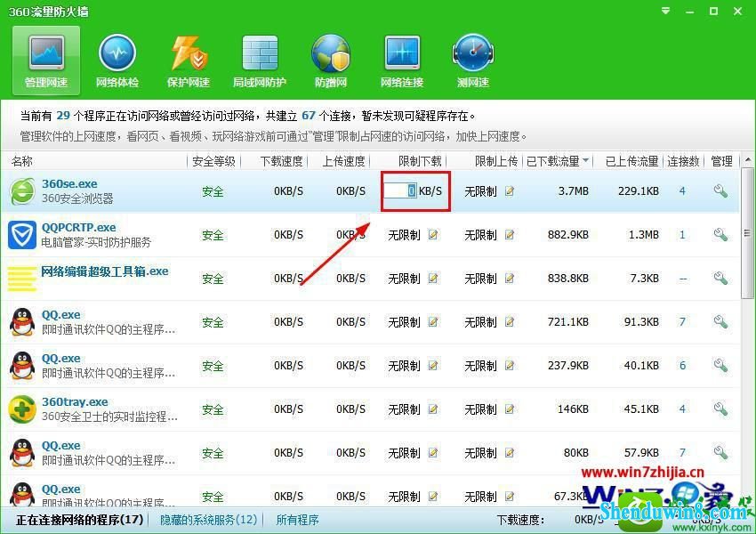The image size is (756, 534).
Task: Open the 网络连接 network connections tool
Action: (x=402, y=61)
